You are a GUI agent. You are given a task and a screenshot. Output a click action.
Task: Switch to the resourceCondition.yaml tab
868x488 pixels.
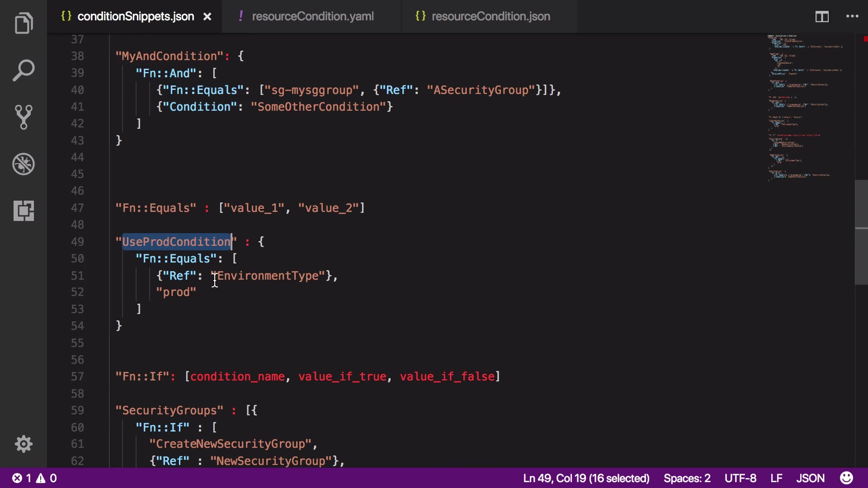pos(312,17)
